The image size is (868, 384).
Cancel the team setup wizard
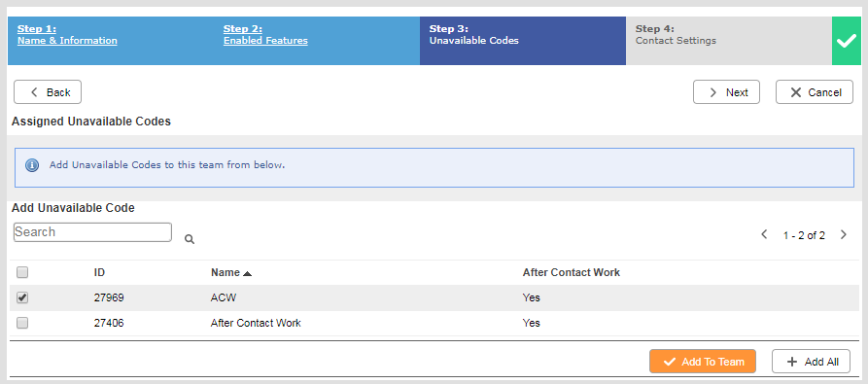[x=815, y=92]
